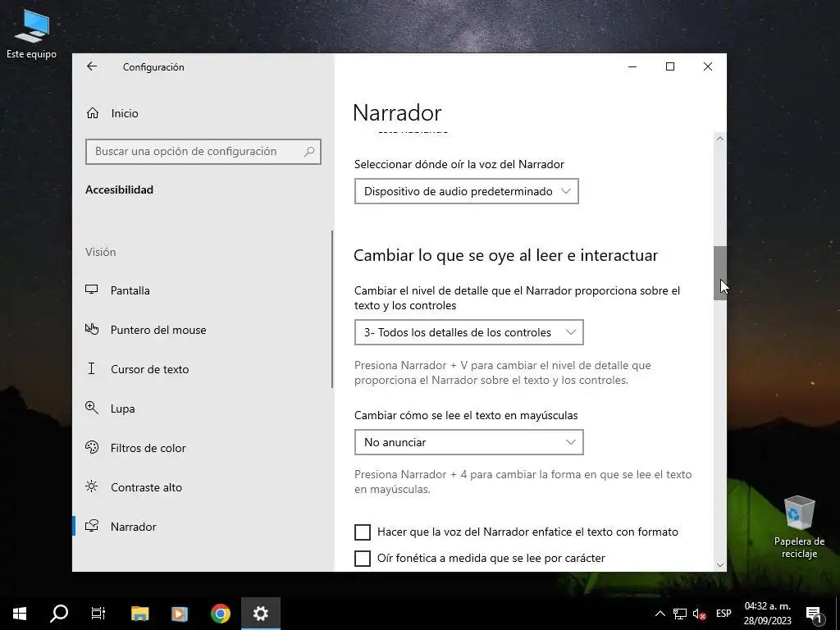Click the scrollbar up arrow
The width and height of the screenshot is (840, 630).
pyautogui.click(x=720, y=138)
